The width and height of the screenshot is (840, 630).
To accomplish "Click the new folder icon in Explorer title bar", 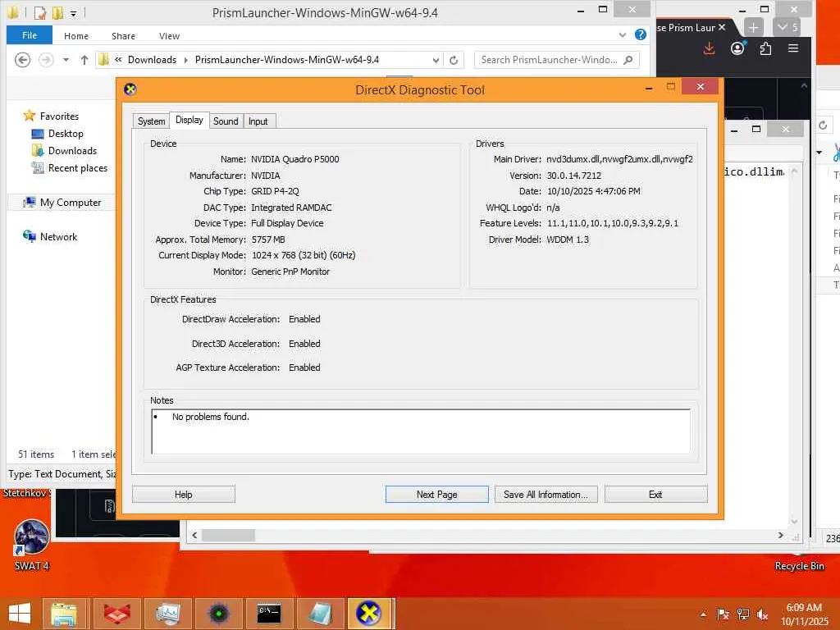I will (x=57, y=12).
